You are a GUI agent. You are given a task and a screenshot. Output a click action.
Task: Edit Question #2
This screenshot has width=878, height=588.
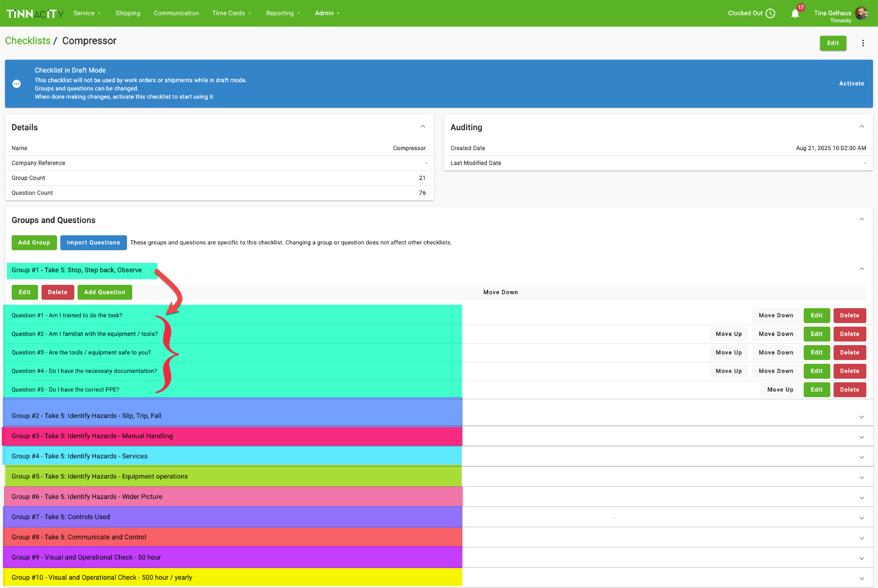(817, 334)
